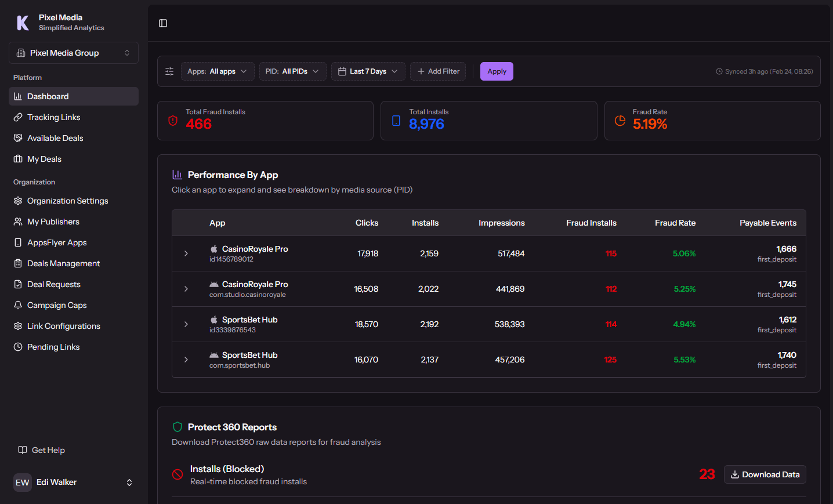
Task: Click the green shield icon for Protect 360 Reports
Action: 177,427
